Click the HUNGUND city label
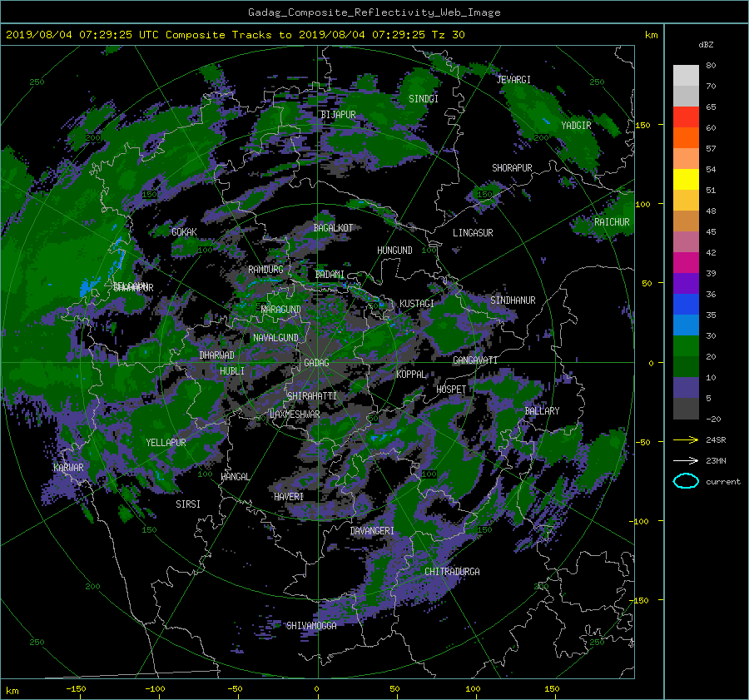Screen dimensions: 749x700 (394, 251)
